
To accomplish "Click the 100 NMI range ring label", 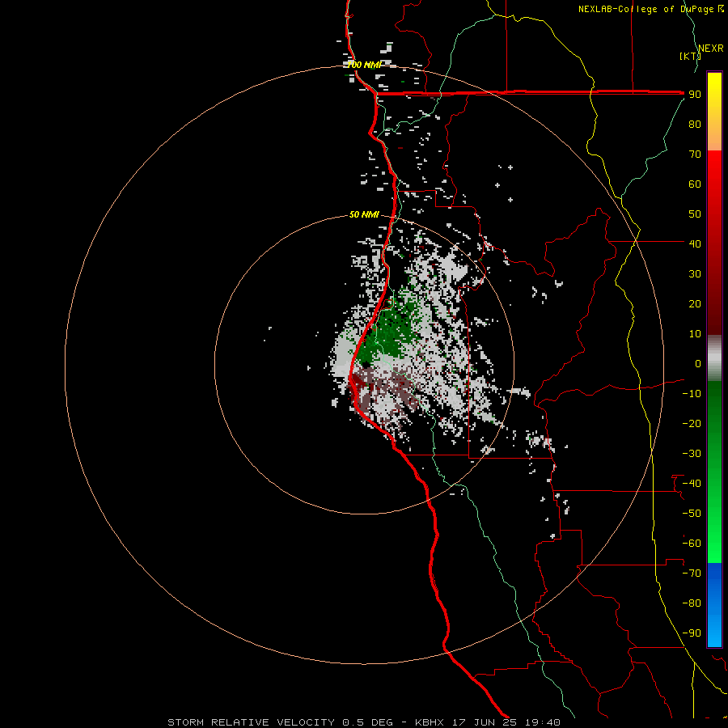I will coord(363,65).
